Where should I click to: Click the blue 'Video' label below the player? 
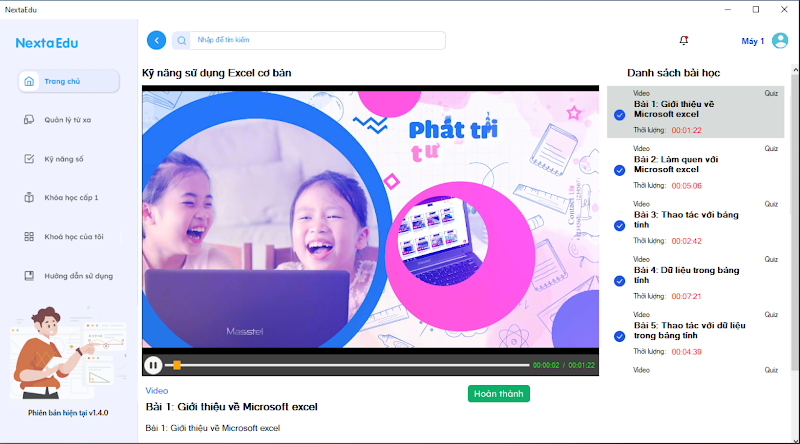[x=157, y=391]
